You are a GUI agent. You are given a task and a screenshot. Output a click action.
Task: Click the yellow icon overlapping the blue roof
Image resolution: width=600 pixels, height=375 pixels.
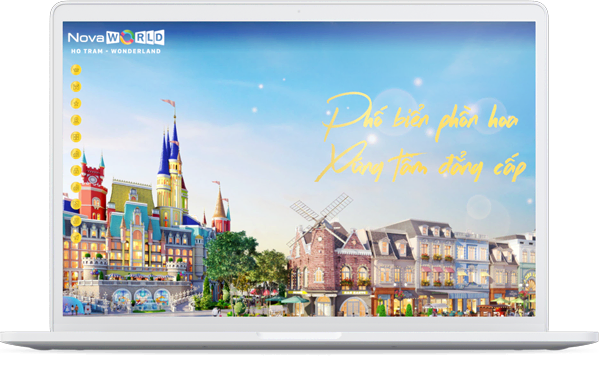point(76,204)
